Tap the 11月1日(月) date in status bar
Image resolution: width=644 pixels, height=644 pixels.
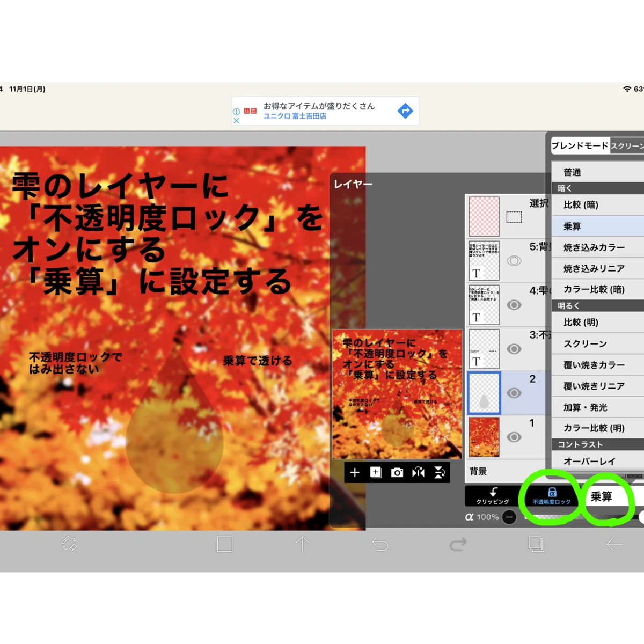[x=27, y=89]
